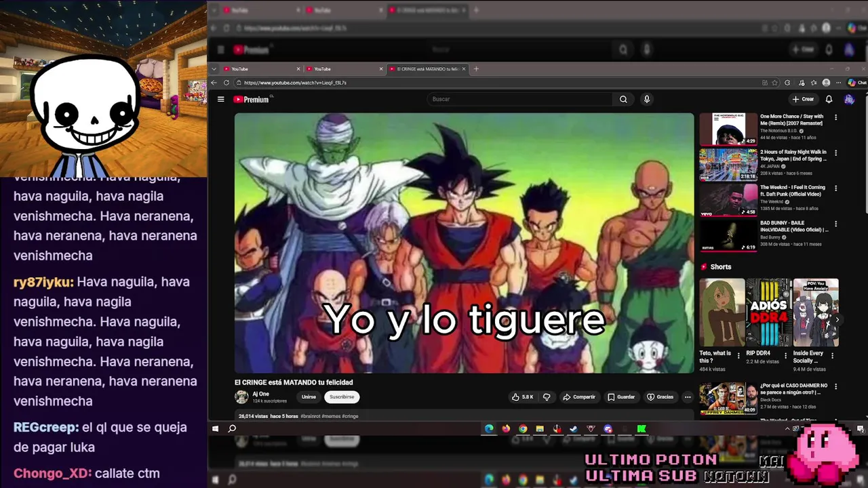Viewport: 868px width, 488px height.
Task: Open browser settings and more menu
Action: click(x=839, y=83)
